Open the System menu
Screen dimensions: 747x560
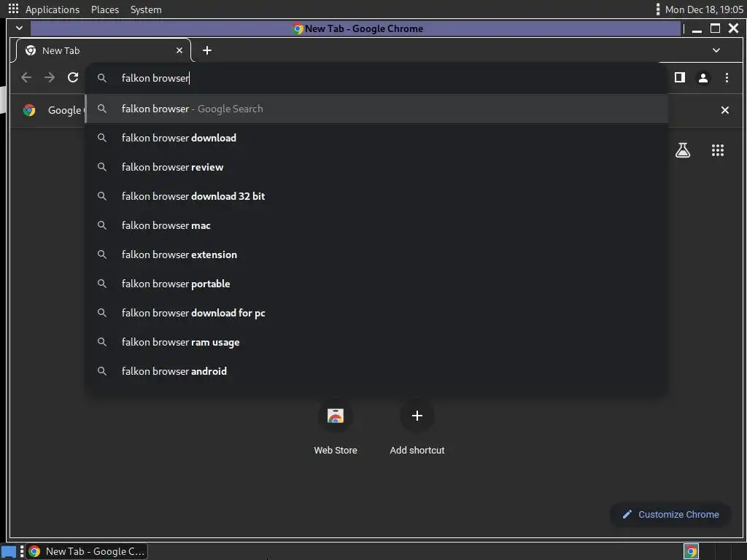[x=146, y=9]
